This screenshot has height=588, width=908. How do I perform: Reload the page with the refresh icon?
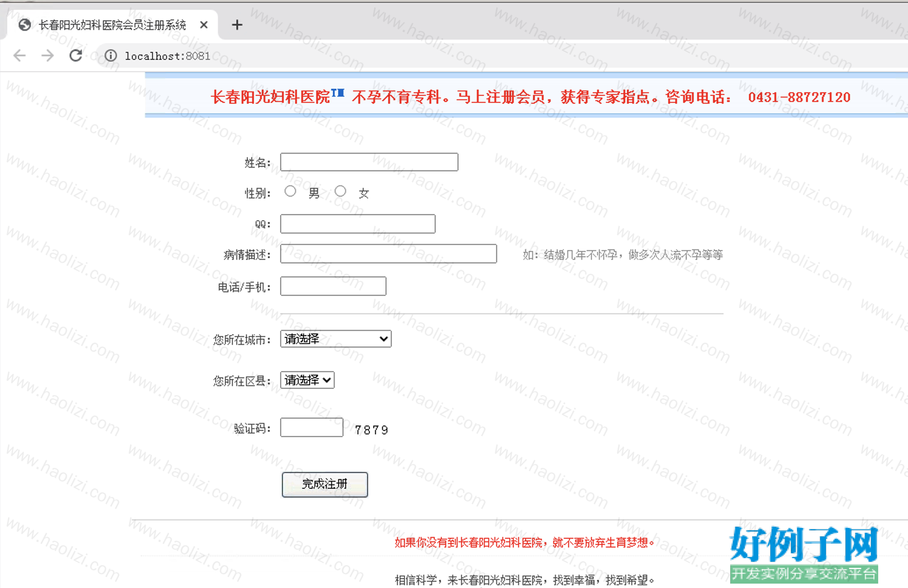tap(76, 55)
